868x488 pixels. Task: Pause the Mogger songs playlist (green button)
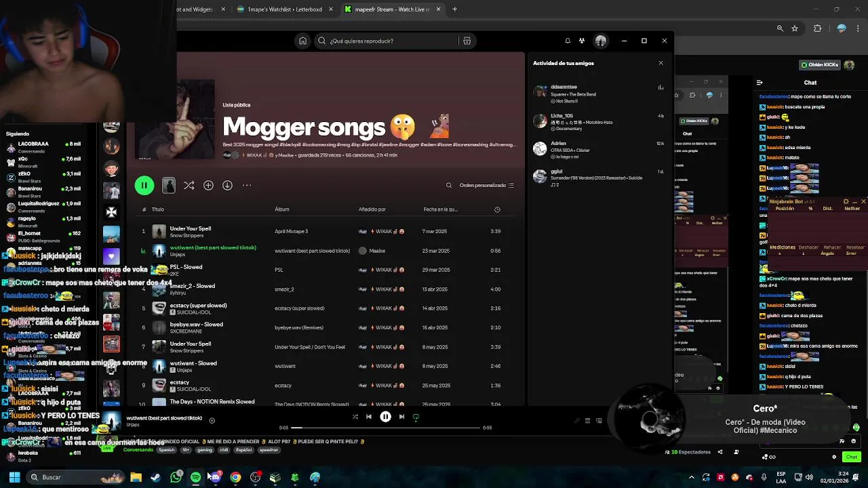tap(144, 185)
